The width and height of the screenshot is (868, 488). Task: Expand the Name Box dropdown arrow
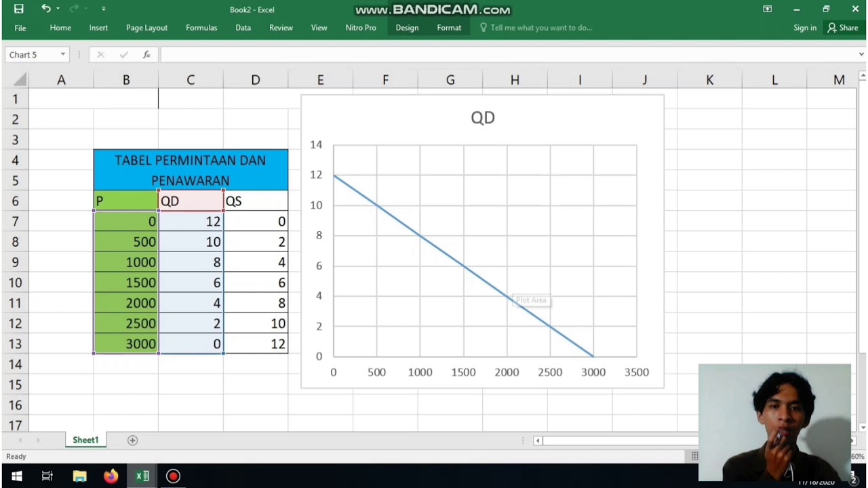click(x=63, y=55)
